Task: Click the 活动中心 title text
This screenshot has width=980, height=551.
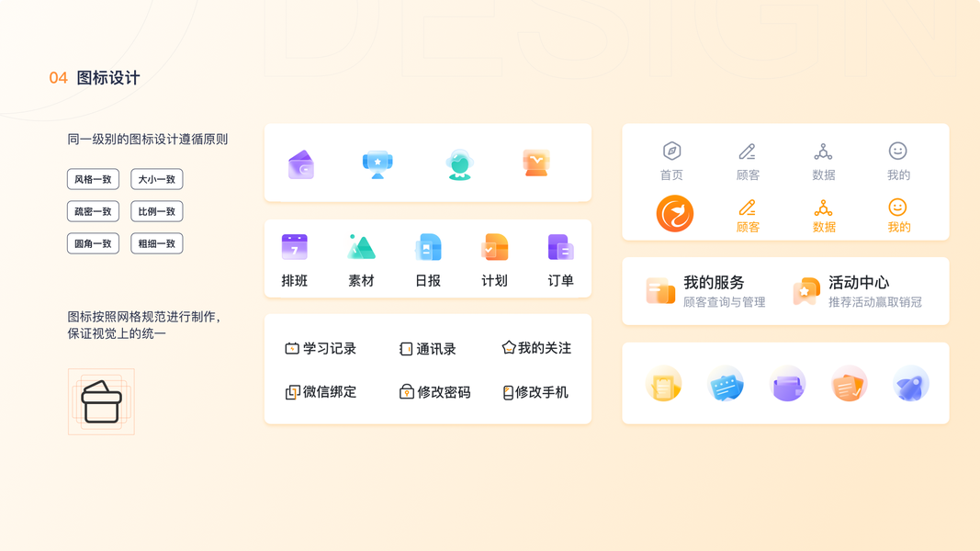Action: coord(859,282)
